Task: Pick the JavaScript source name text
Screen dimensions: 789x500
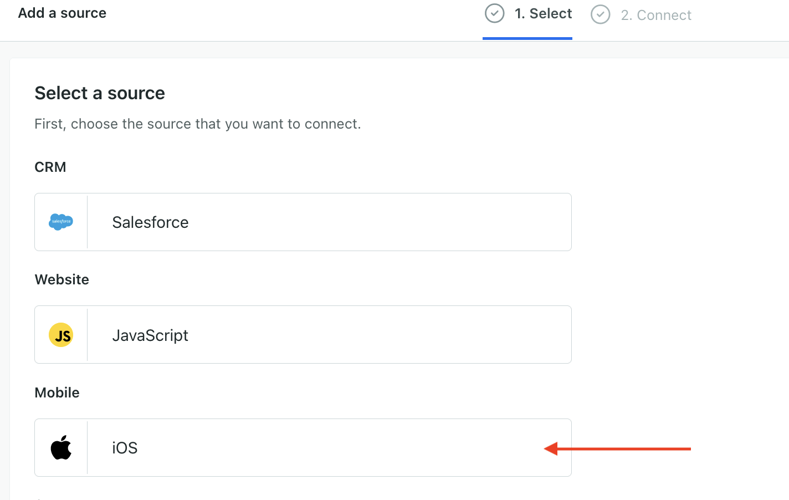Action: 150,336
